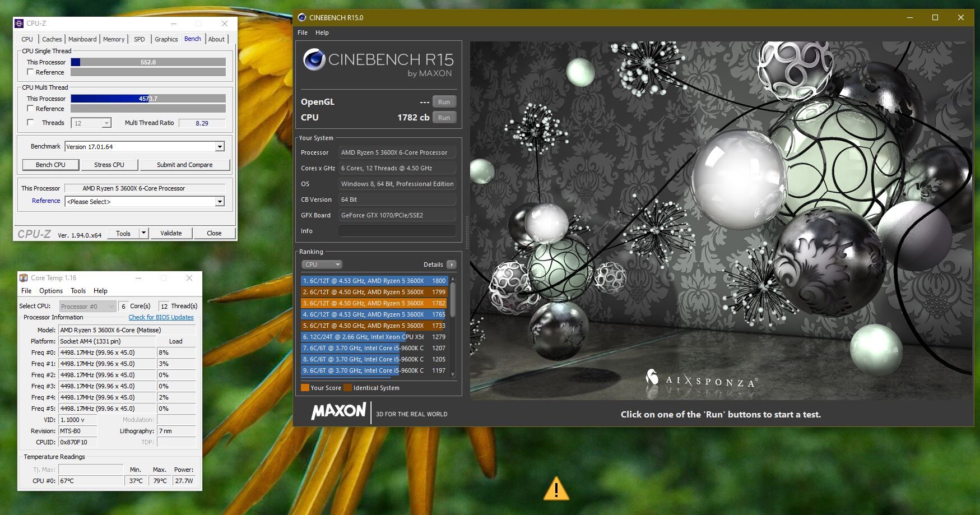Open the Threads count dropdown showing 12

[92, 123]
